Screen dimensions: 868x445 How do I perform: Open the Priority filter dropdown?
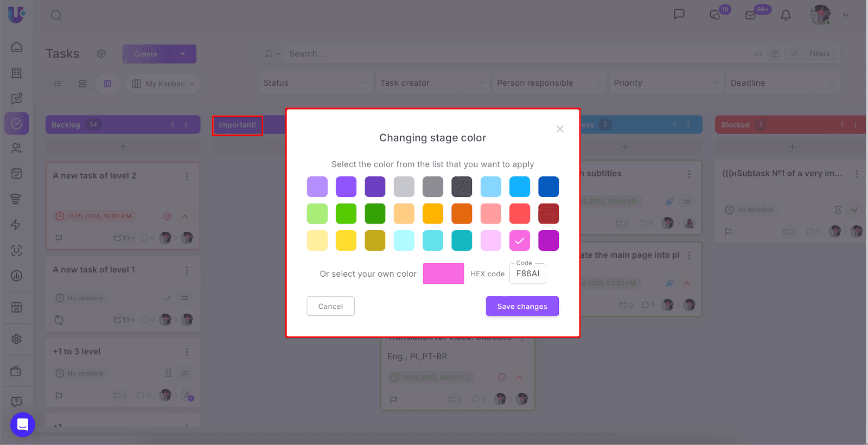(665, 83)
